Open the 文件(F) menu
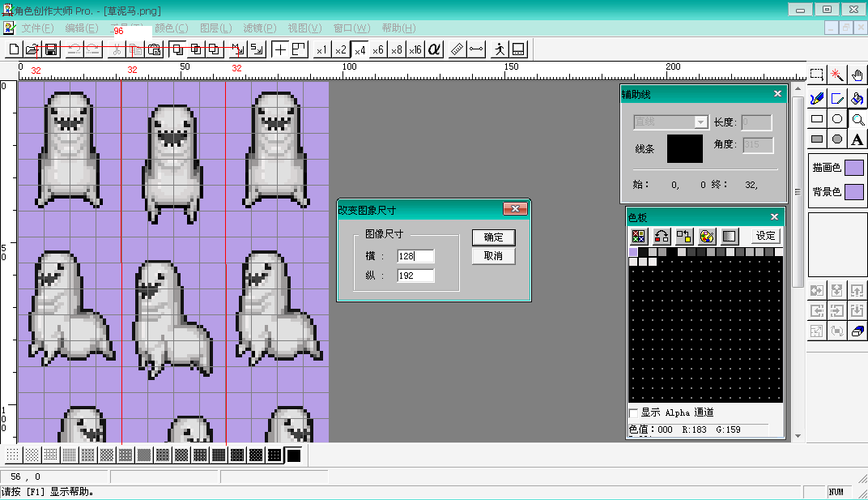The width and height of the screenshot is (868, 500). click(37, 28)
